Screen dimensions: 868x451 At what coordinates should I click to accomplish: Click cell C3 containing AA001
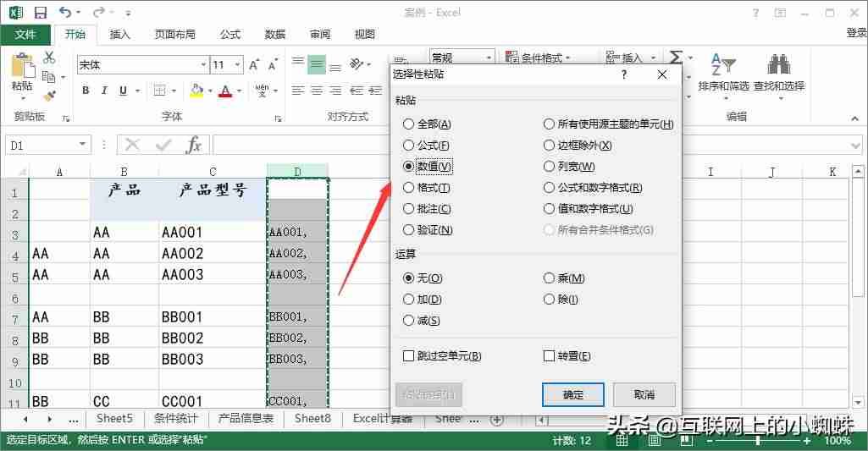213,233
